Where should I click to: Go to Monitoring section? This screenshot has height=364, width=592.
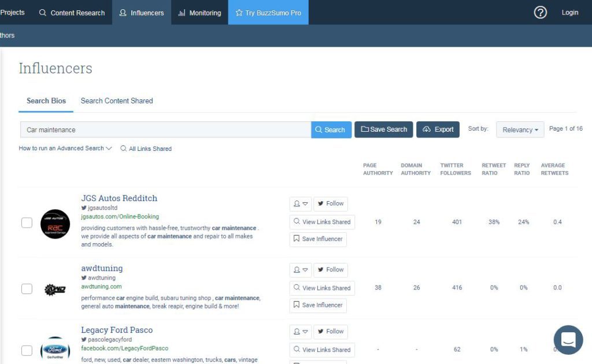[x=199, y=13]
